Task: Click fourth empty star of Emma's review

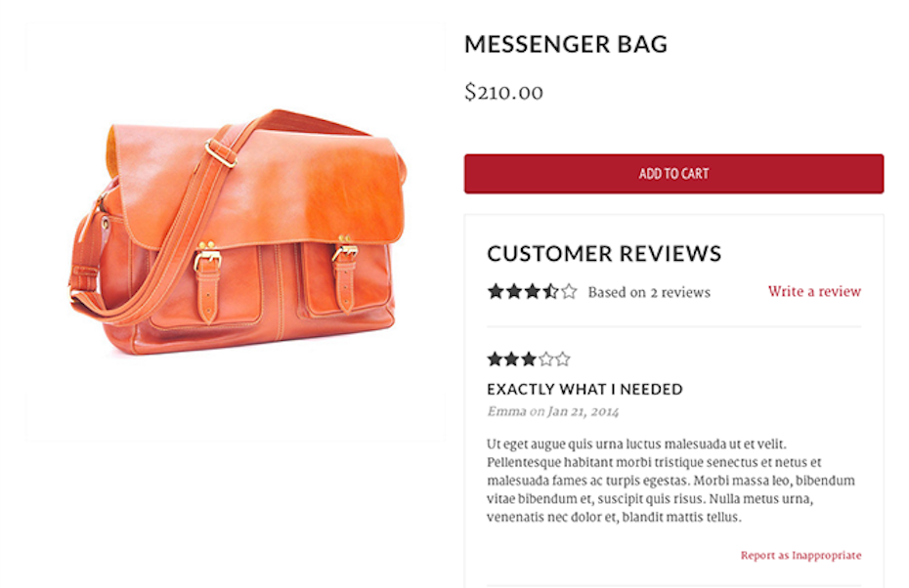Action: (x=545, y=359)
